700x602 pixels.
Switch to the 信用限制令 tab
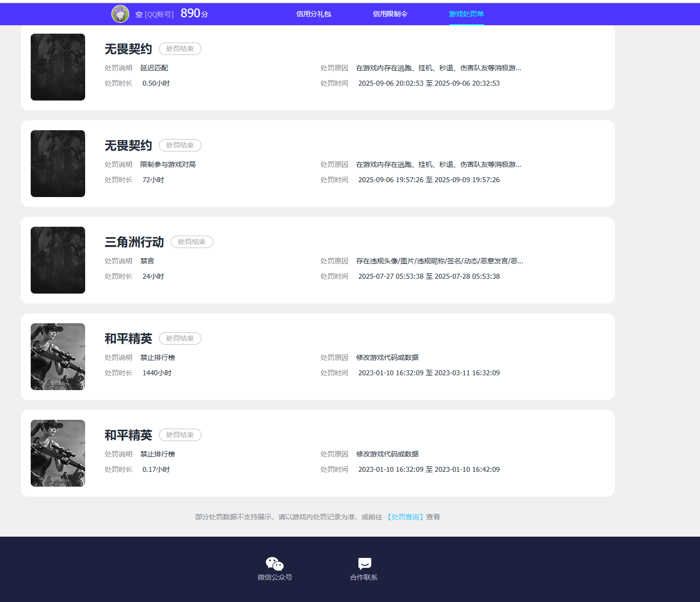(x=390, y=14)
